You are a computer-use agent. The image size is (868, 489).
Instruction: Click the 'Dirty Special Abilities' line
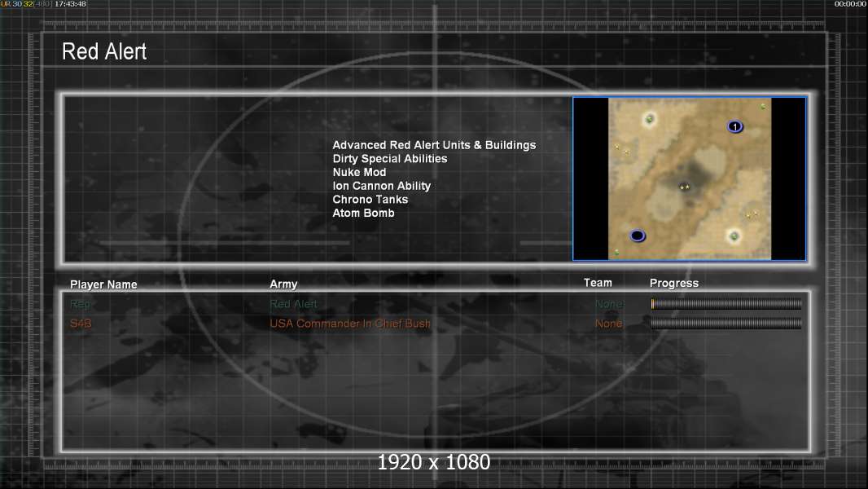(390, 159)
